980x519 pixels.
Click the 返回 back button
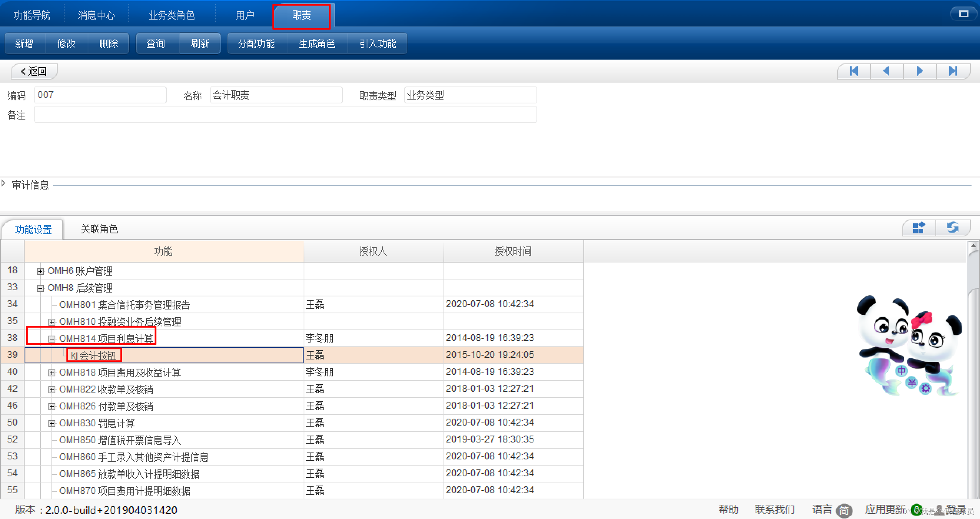(34, 72)
